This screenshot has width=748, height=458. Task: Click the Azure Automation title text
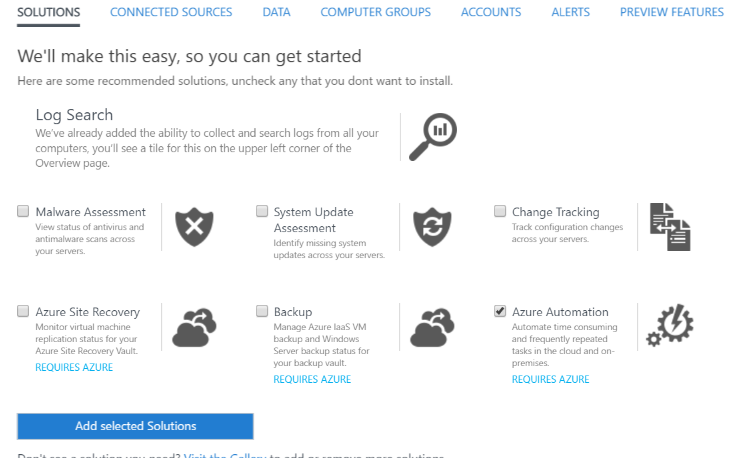[561, 312]
